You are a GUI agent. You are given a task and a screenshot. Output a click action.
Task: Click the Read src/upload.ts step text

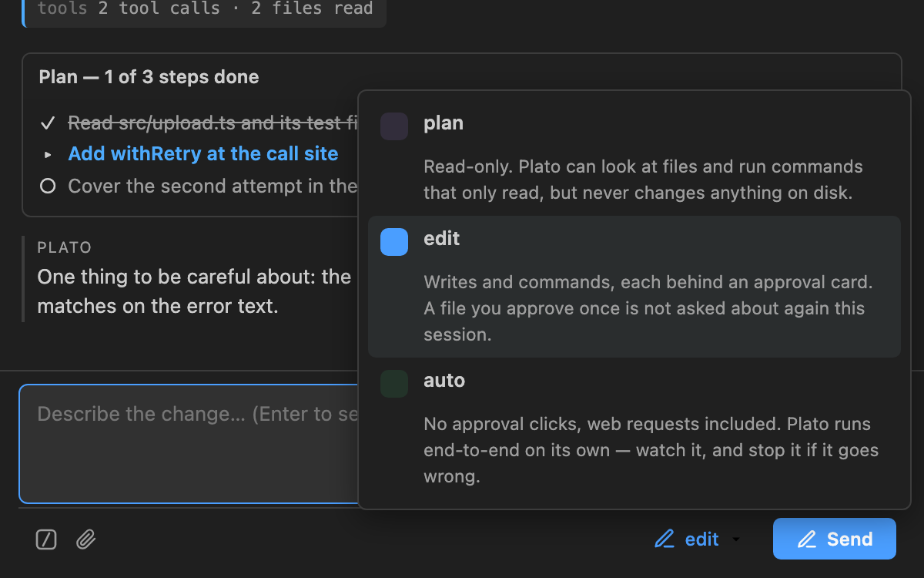click(x=213, y=123)
